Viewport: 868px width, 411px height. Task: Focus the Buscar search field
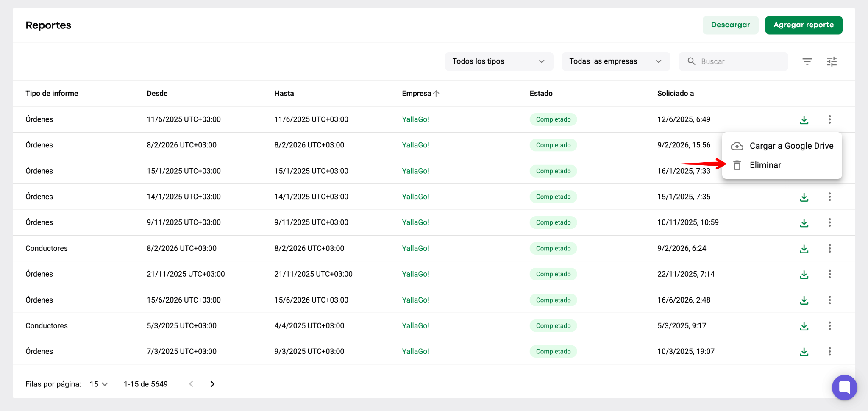pyautogui.click(x=733, y=61)
